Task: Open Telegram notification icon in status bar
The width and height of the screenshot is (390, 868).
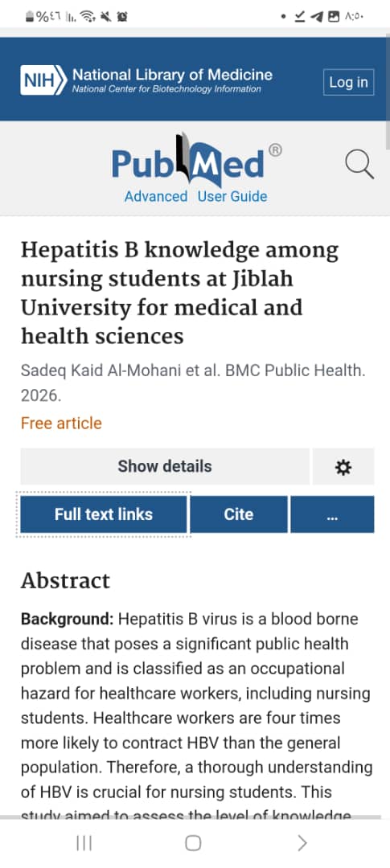Action: [x=316, y=17]
